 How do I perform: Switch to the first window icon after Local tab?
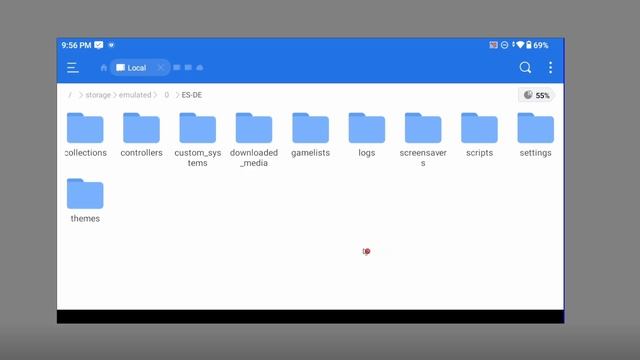coord(177,67)
